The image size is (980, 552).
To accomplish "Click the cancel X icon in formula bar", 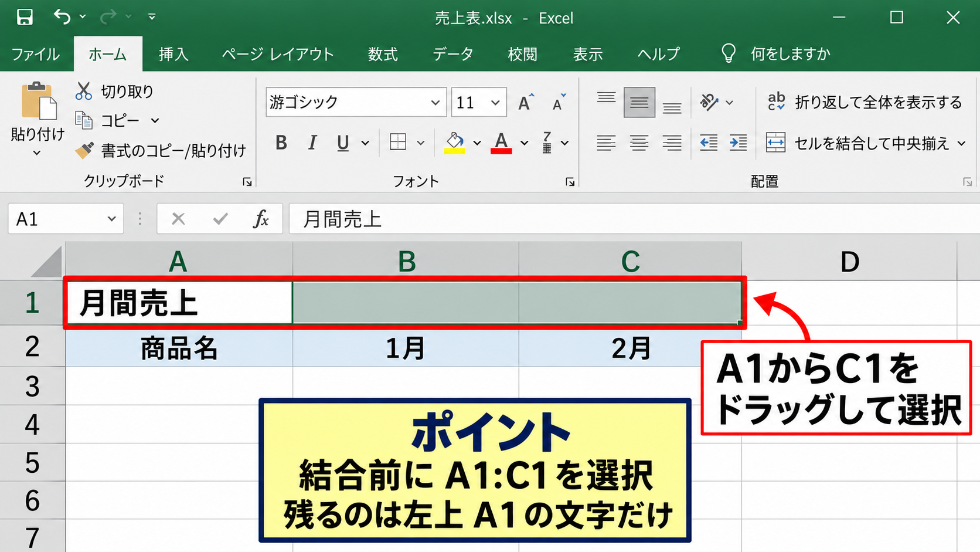I will [x=178, y=219].
